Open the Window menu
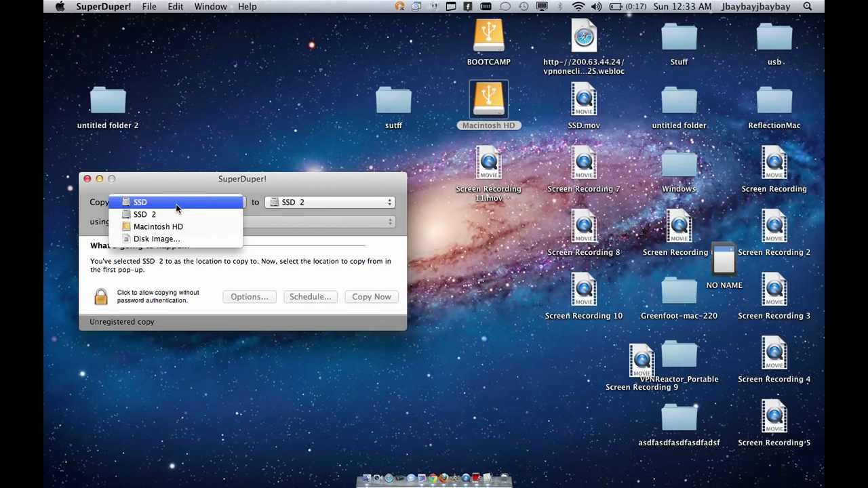The image size is (868, 488). [210, 6]
